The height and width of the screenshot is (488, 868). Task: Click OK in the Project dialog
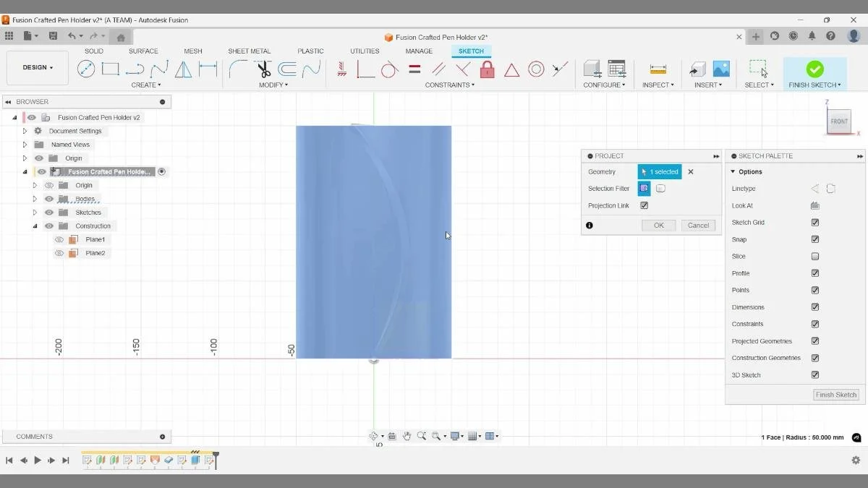click(658, 225)
